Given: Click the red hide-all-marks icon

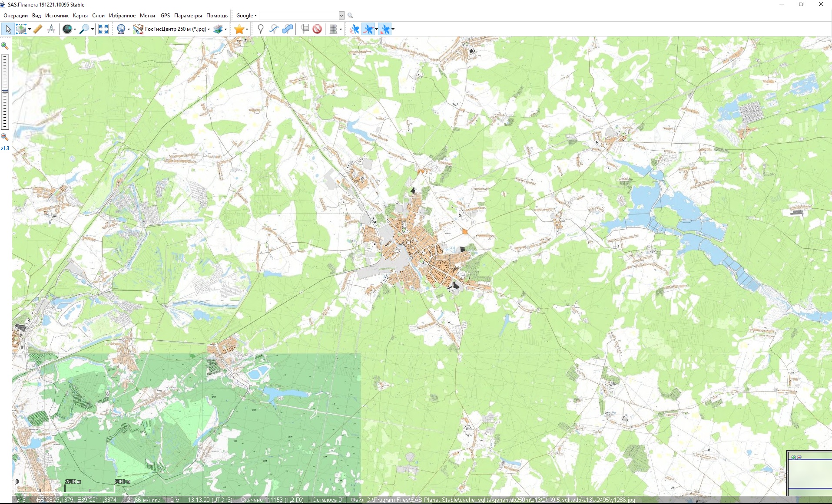Looking at the screenshot, I should point(317,29).
